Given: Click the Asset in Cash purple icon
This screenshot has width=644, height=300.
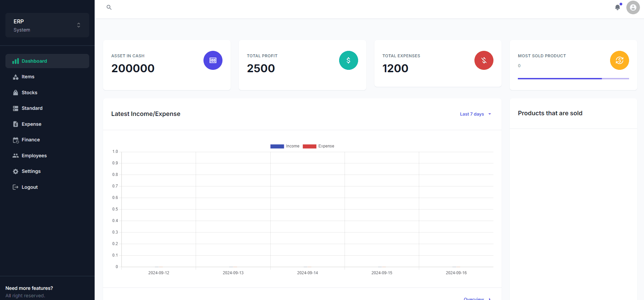Looking at the screenshot, I should (213, 60).
